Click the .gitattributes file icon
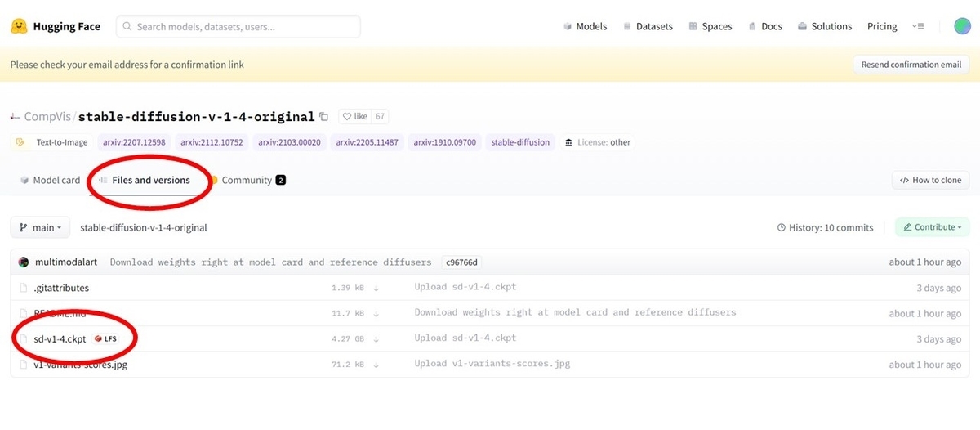Image resolution: width=980 pixels, height=430 pixels. [24, 288]
